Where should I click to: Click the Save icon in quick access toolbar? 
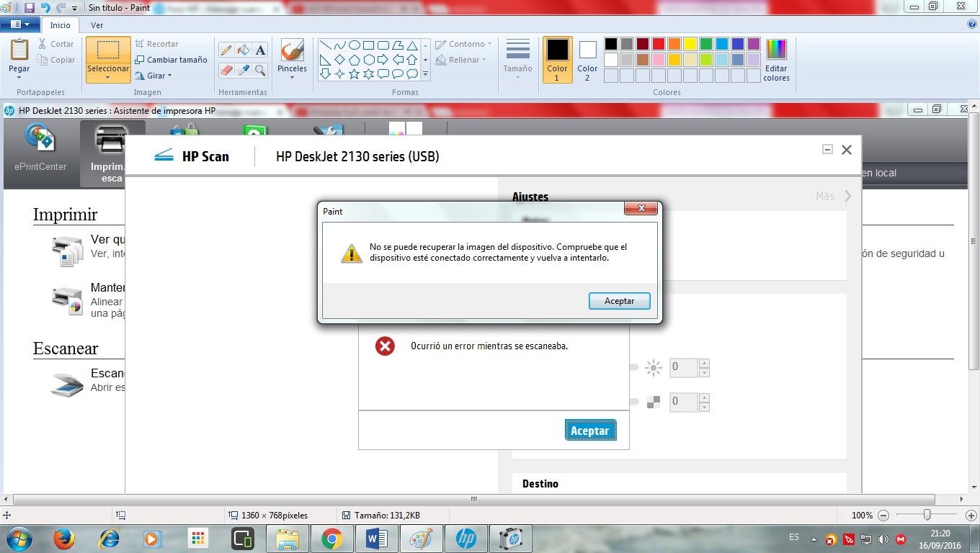tap(30, 8)
